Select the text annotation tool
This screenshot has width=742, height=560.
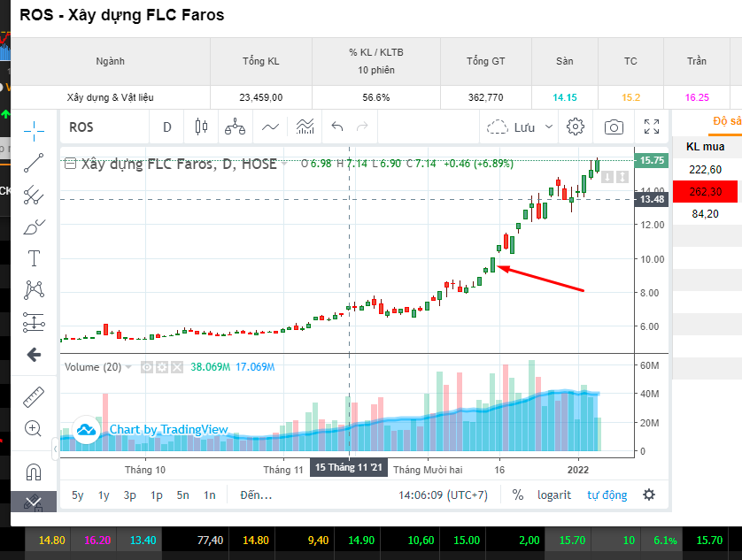(34, 258)
